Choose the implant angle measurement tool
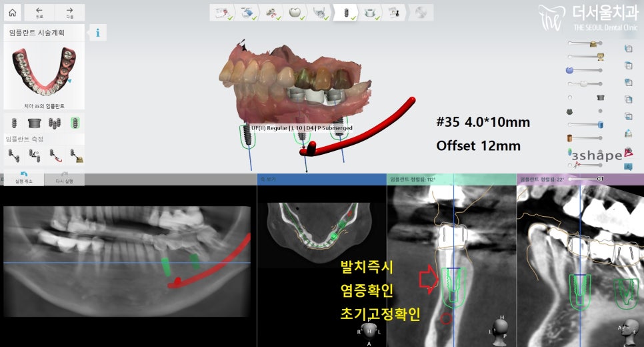644x347 pixels. (35, 155)
